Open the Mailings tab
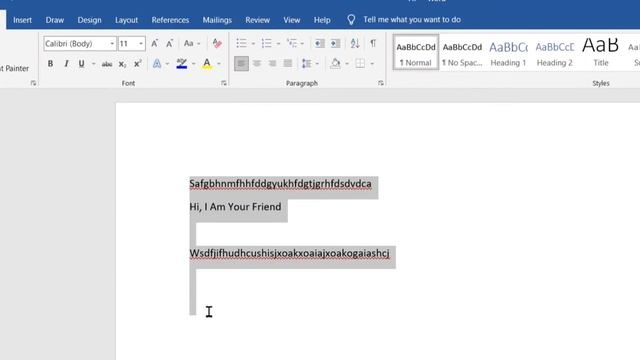Image resolution: width=640 pixels, height=360 pixels. click(217, 20)
